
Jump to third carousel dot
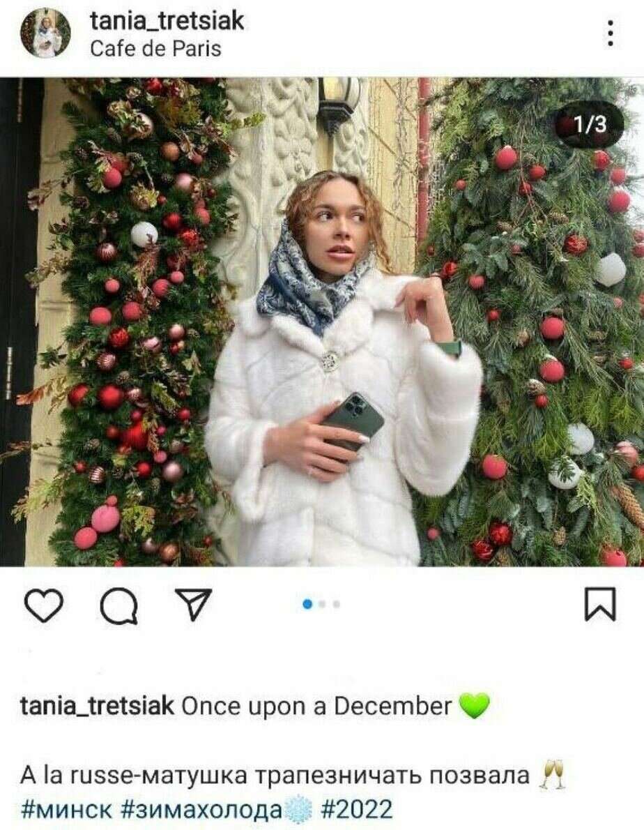pos(336,604)
